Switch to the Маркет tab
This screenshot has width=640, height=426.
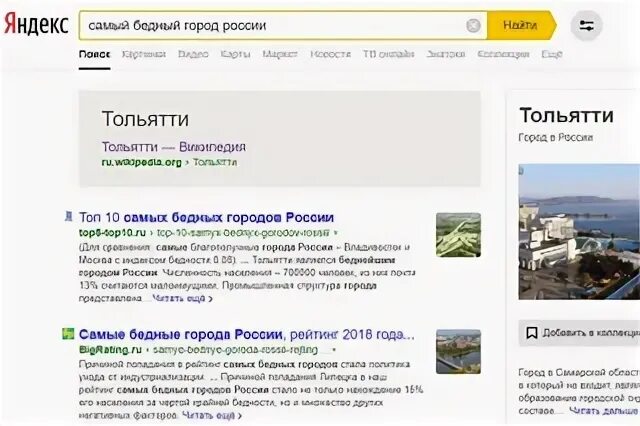(x=280, y=54)
